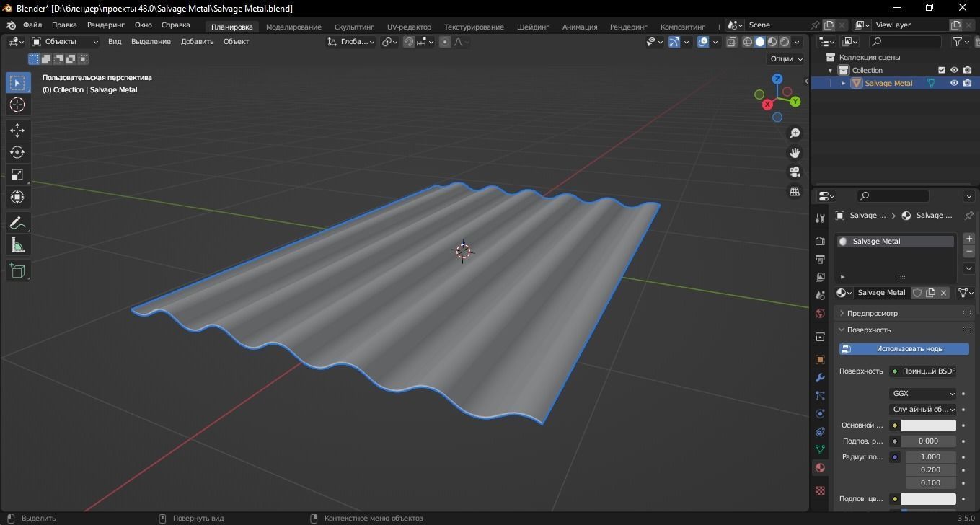Viewport: 980px width, 525px height.
Task: Switch to rendered viewport shading
Action: [785, 42]
